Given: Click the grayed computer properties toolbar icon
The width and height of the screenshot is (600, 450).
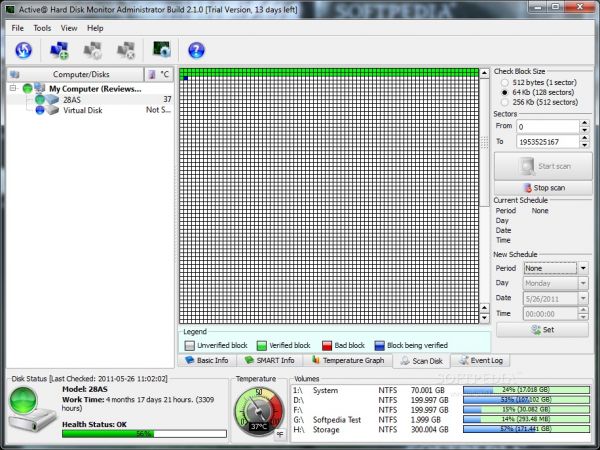Looking at the screenshot, I should pos(93,50).
